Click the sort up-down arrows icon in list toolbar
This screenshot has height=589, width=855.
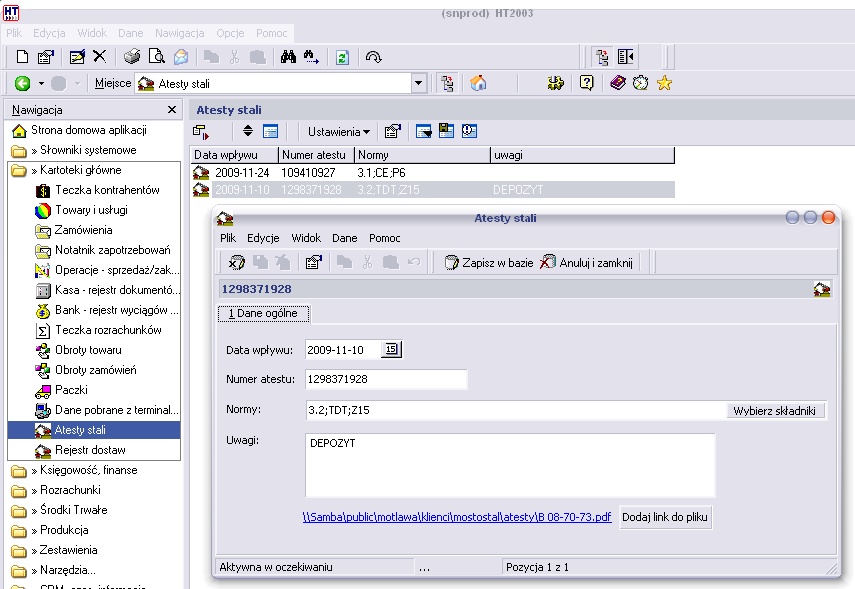click(x=248, y=131)
